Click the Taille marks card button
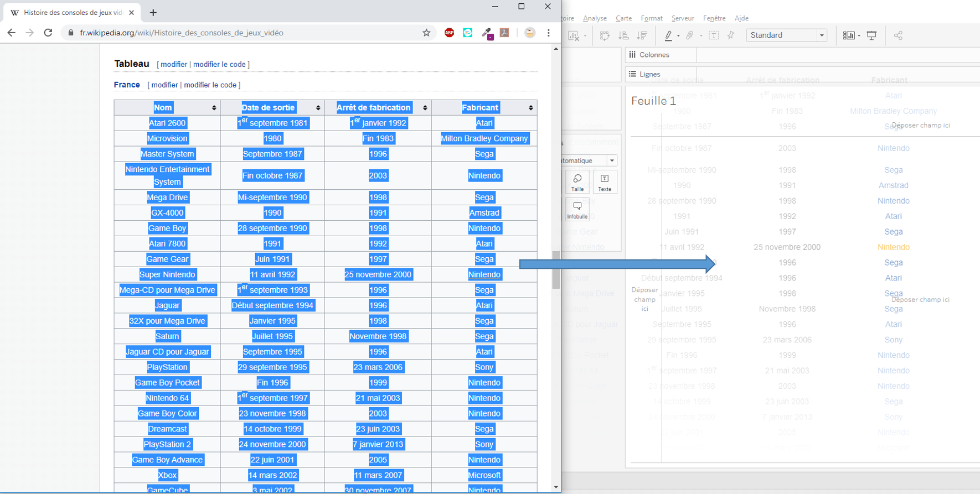 coord(577,182)
